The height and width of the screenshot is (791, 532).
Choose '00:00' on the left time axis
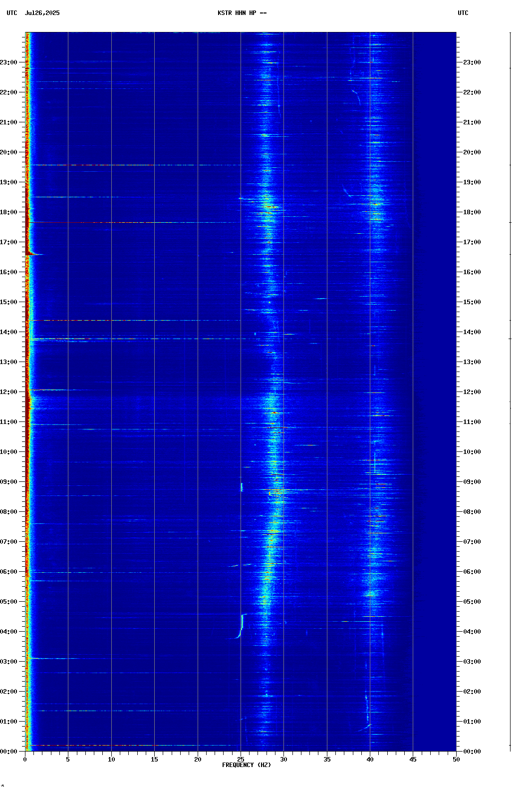click(x=8, y=752)
